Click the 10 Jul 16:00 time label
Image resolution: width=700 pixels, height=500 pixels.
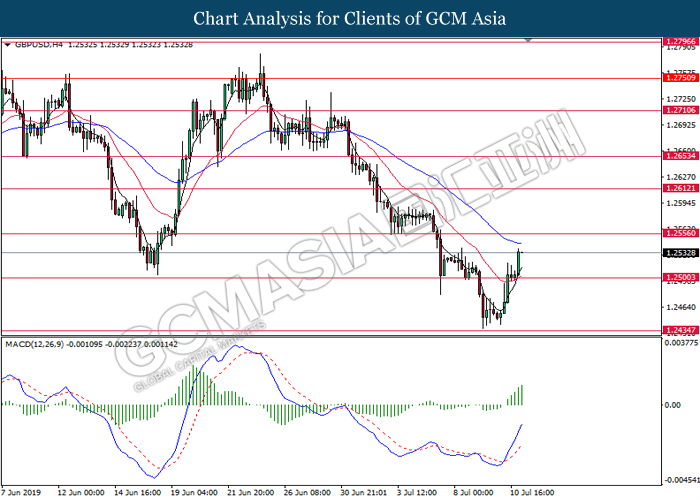(x=533, y=493)
